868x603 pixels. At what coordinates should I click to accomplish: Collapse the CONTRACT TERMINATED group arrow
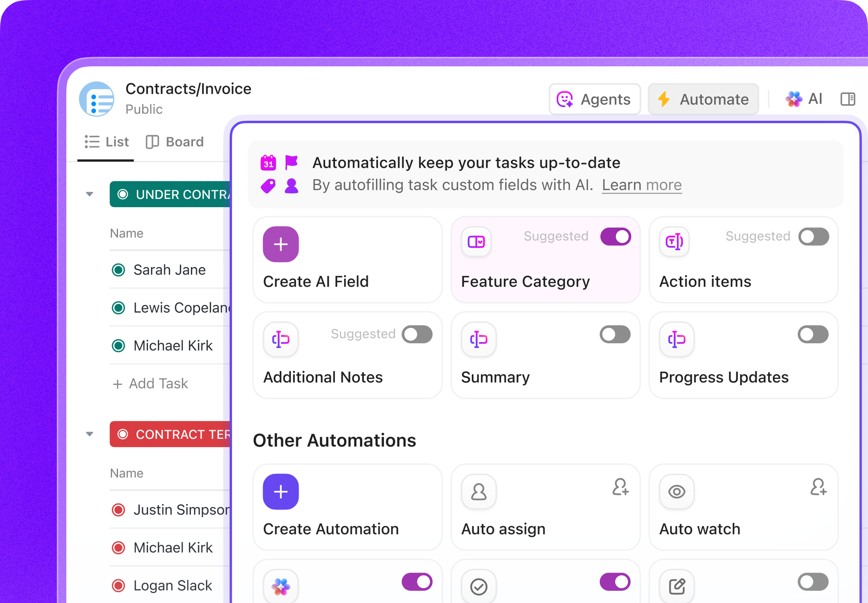click(x=90, y=434)
